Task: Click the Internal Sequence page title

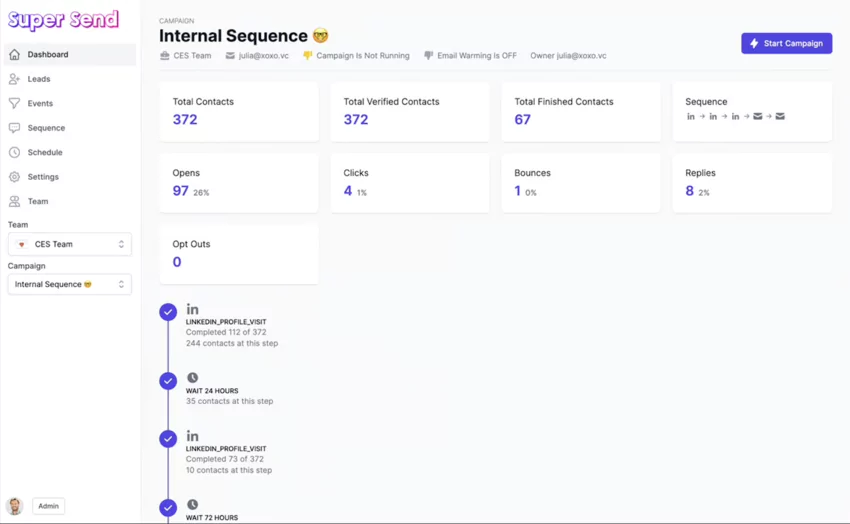Action: pos(234,36)
